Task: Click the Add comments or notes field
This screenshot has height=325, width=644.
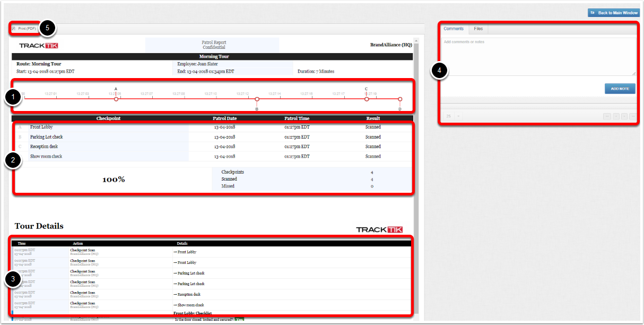Action: (538, 56)
